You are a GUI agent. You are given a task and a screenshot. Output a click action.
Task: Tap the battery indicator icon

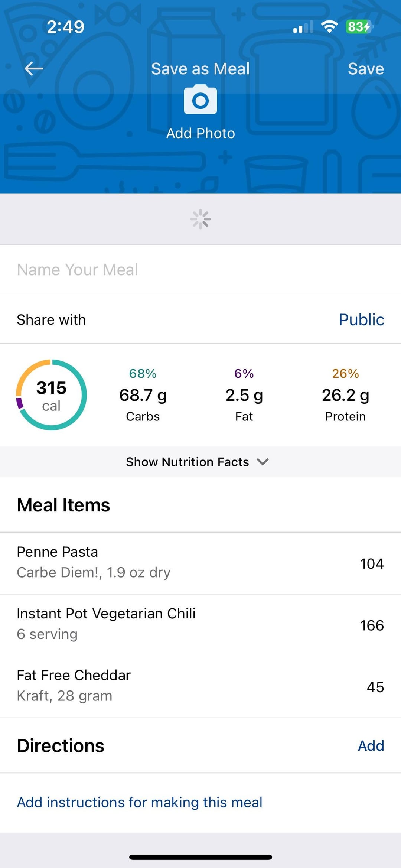(359, 27)
